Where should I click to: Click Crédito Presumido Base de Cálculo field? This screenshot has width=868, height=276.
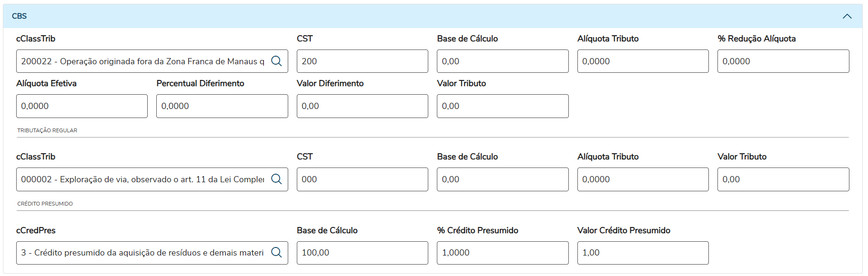point(362,253)
